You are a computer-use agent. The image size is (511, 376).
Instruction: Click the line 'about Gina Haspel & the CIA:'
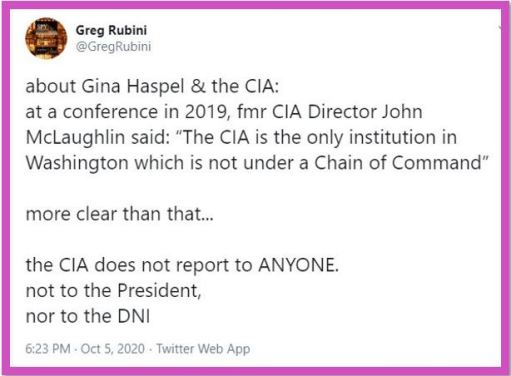pyautogui.click(x=152, y=86)
